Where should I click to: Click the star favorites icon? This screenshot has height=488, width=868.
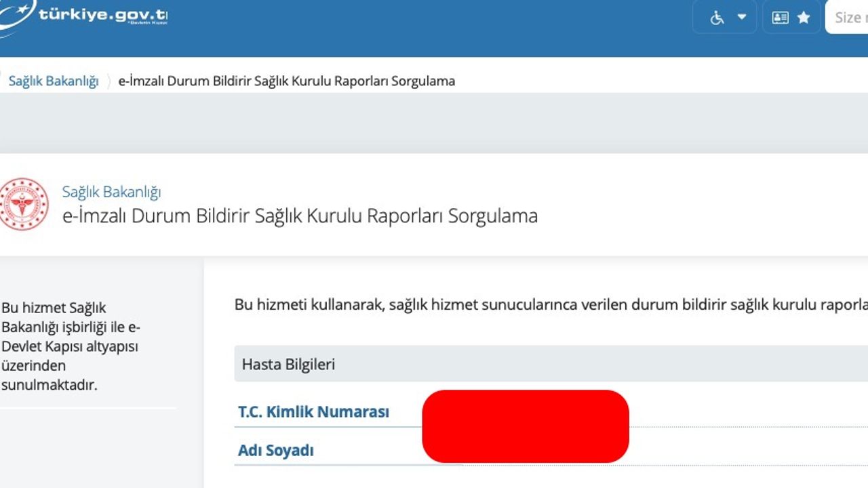804,18
